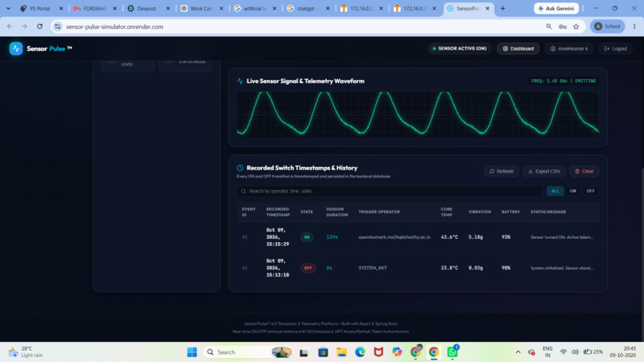Click the ON state badge in event #2
644x362 pixels.
[x=307, y=237]
